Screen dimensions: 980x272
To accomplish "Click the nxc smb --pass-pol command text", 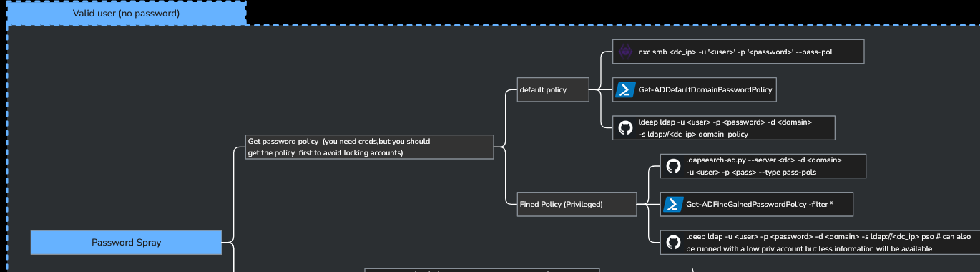I will (x=735, y=52).
